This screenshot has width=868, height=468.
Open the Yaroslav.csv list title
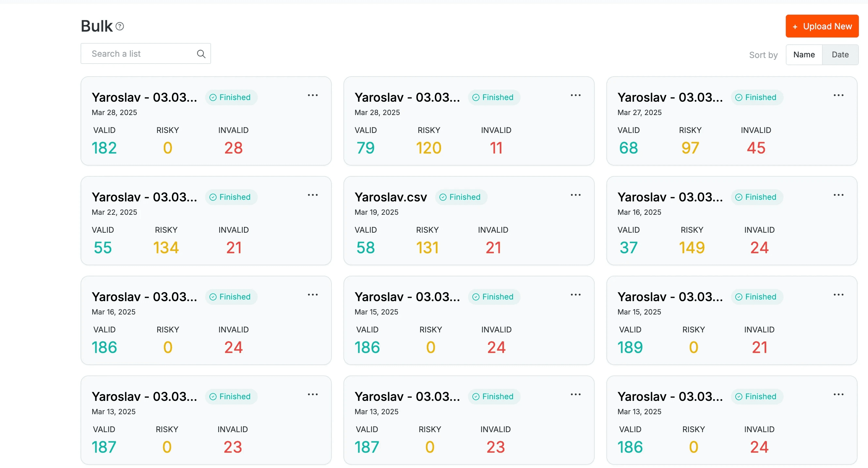(390, 197)
